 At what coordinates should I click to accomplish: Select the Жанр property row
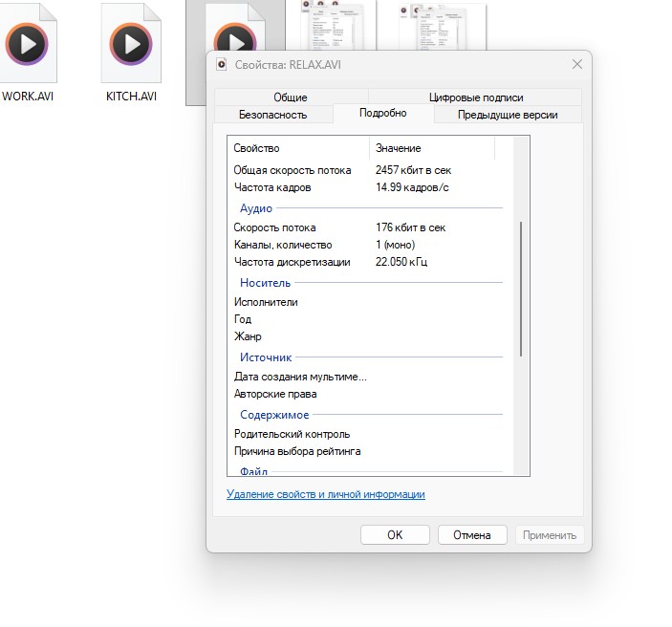point(370,336)
